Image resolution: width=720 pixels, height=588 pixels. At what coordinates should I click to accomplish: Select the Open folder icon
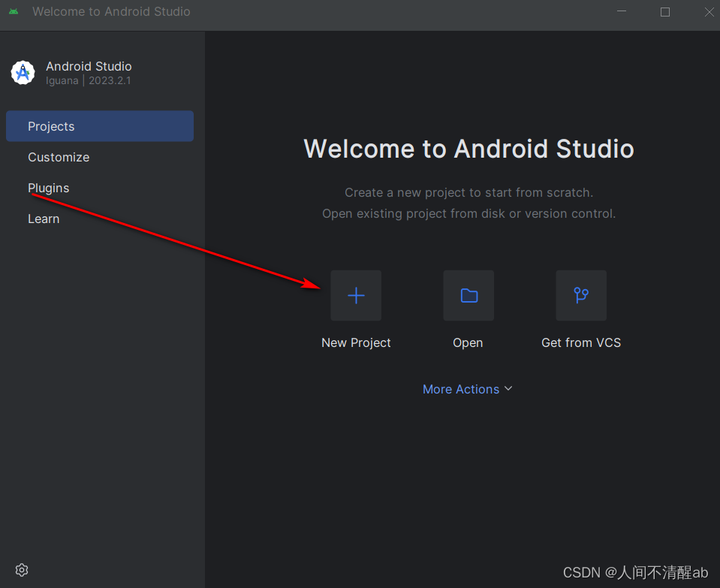[x=468, y=295]
